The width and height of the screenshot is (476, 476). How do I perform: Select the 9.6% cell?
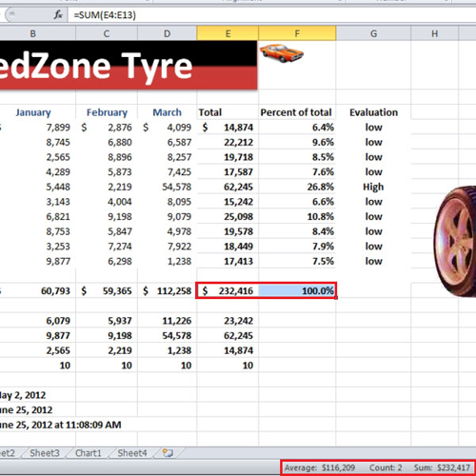pyautogui.click(x=297, y=142)
